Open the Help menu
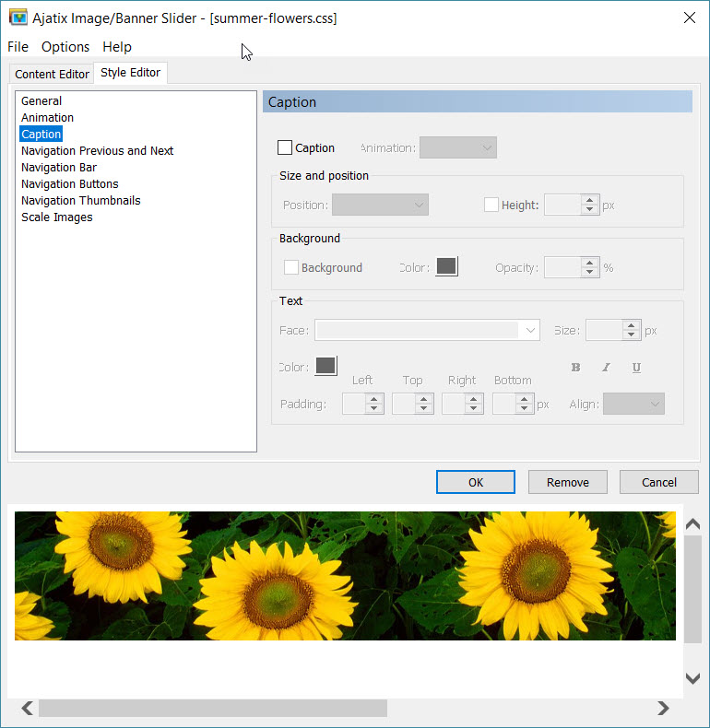Viewport: 710px width, 728px height. tap(117, 47)
